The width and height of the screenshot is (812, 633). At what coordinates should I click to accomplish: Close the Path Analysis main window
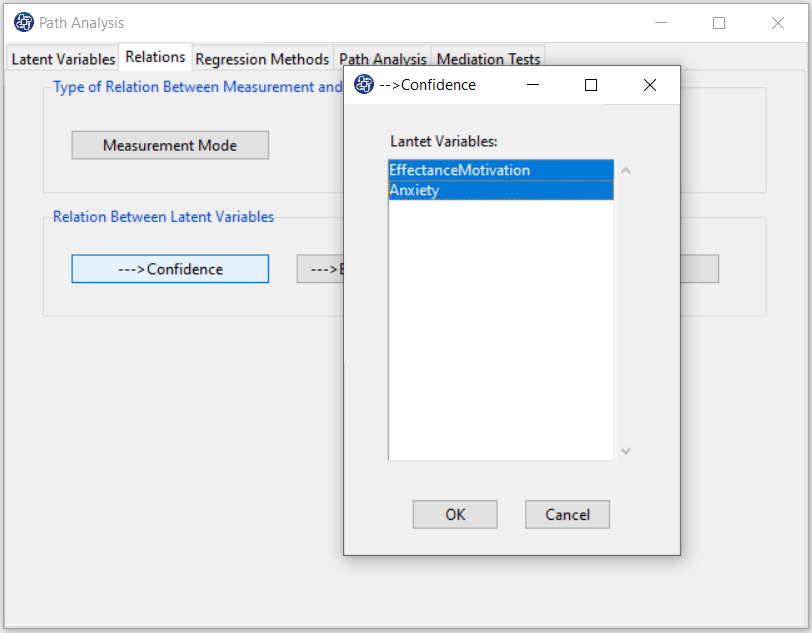pos(777,23)
